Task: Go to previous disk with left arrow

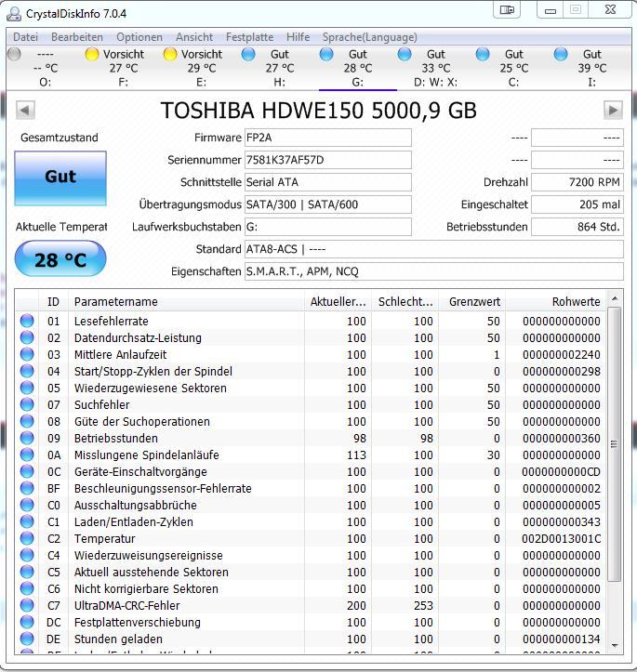Action: tap(25, 111)
